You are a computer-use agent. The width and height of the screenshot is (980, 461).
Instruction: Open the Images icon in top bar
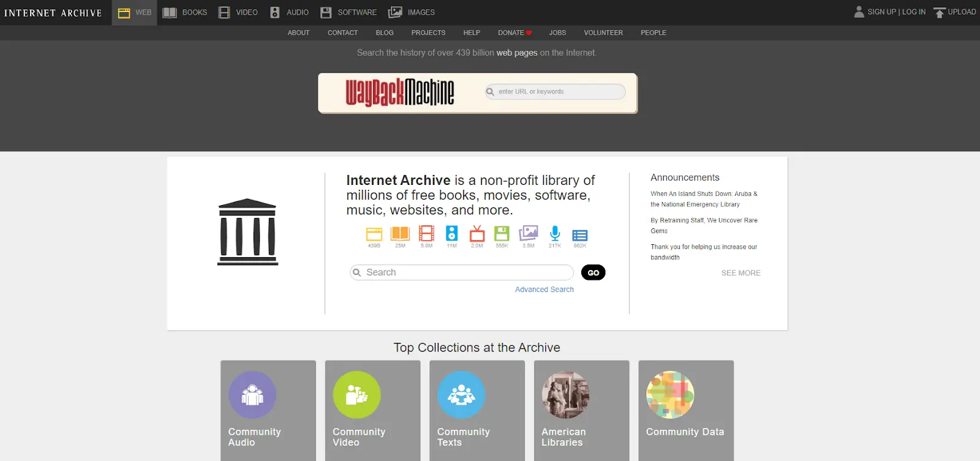point(395,12)
